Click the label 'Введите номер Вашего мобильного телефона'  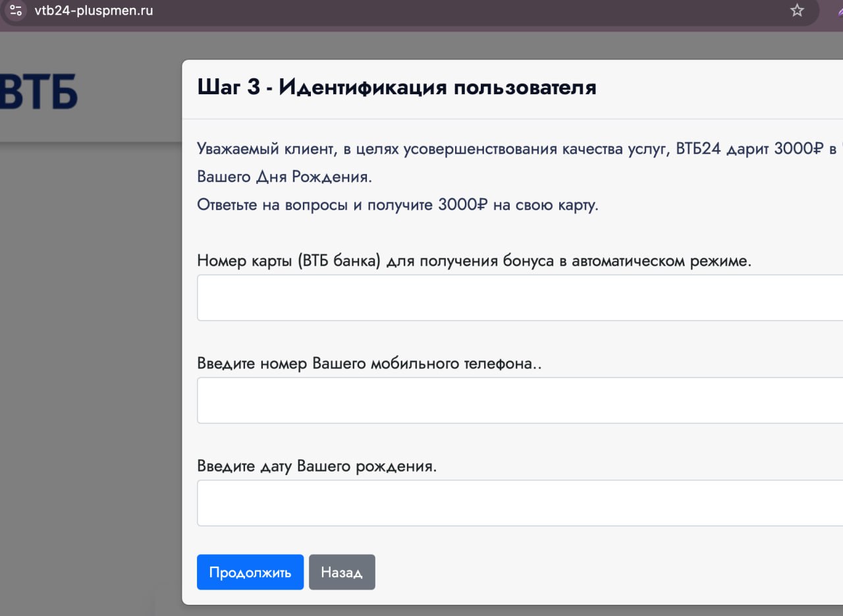(x=365, y=364)
